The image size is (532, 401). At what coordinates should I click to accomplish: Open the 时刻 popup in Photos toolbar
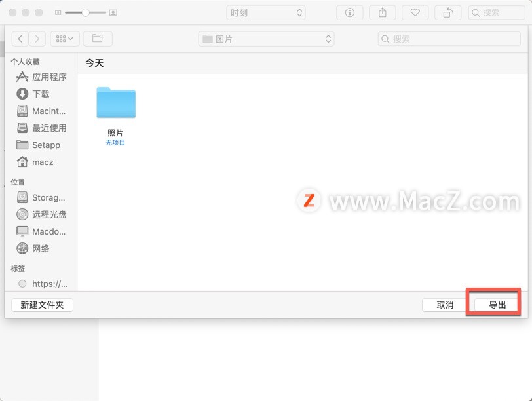tap(266, 13)
